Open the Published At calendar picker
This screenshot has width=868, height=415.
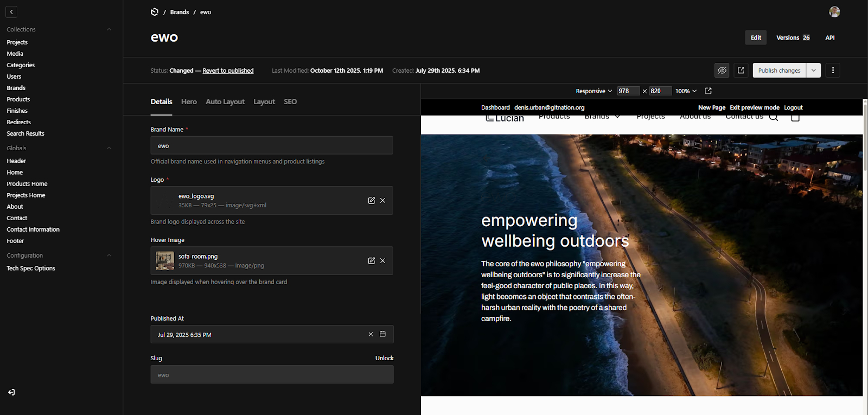point(382,334)
